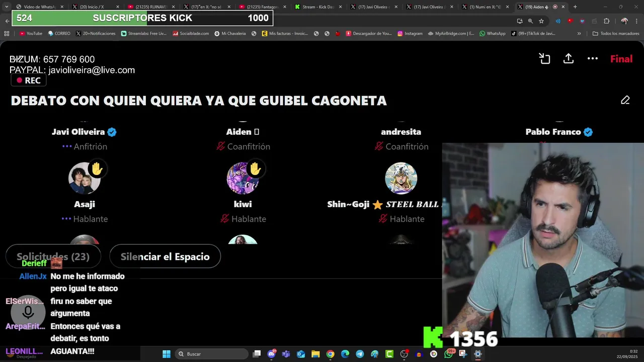The image size is (644, 362).
Task: Open the (99+) TikTok de Javi bookmark
Action: pos(533,34)
